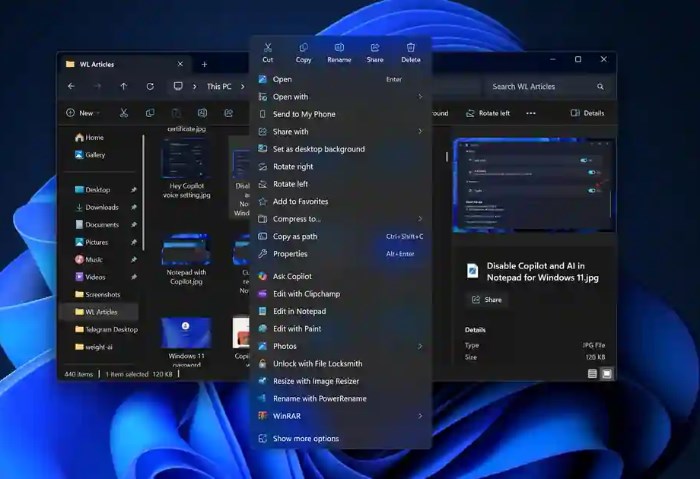Click the Delete trash icon in context menu
Screen dimensions: 700x479
[x=410, y=52]
